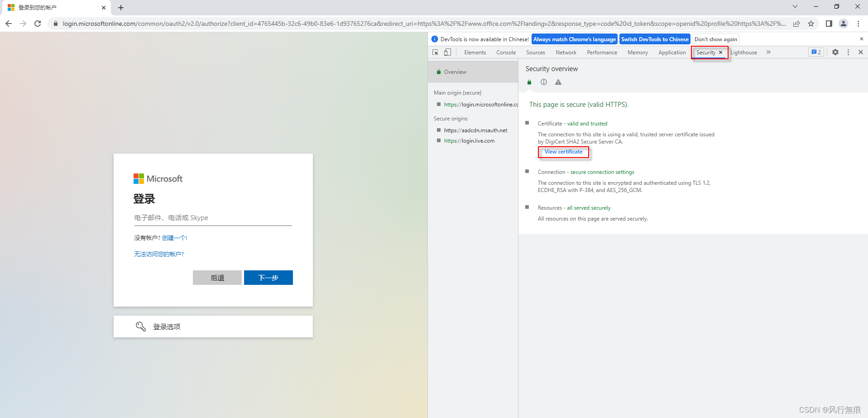The width and height of the screenshot is (868, 418).
Task: Switch to the Network panel
Action: pyautogui.click(x=566, y=52)
